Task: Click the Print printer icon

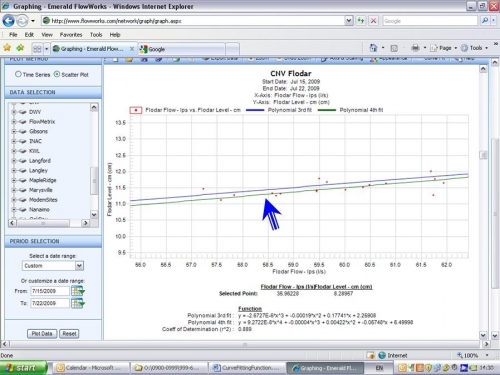Action: click(415, 48)
